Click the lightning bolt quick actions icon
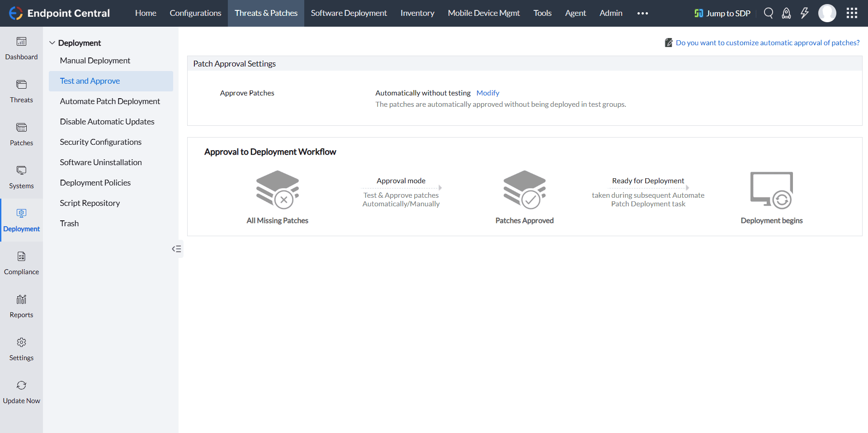Viewport: 868px width, 433px height. (x=805, y=13)
